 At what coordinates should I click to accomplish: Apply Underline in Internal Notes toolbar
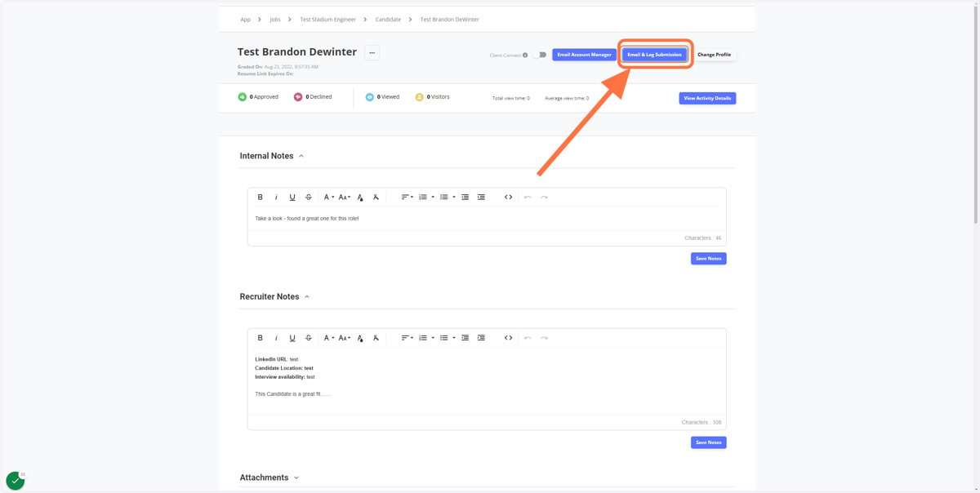point(292,198)
